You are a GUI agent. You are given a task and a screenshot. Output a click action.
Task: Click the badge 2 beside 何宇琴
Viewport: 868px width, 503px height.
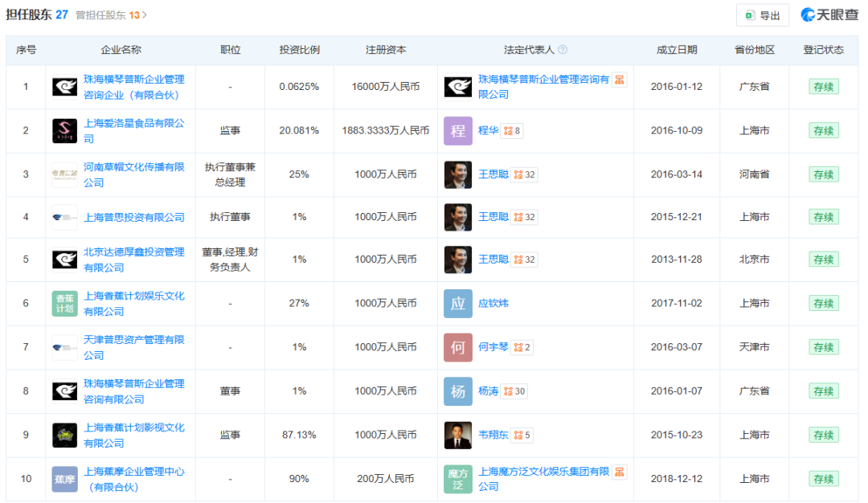(522, 347)
